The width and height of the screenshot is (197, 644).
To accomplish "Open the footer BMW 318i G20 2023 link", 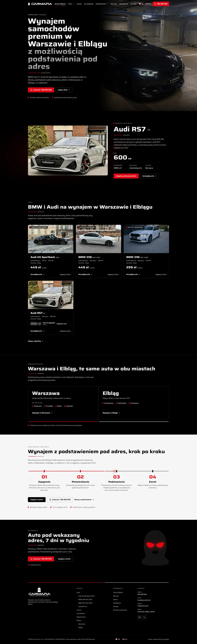I will (x=85, y=599).
